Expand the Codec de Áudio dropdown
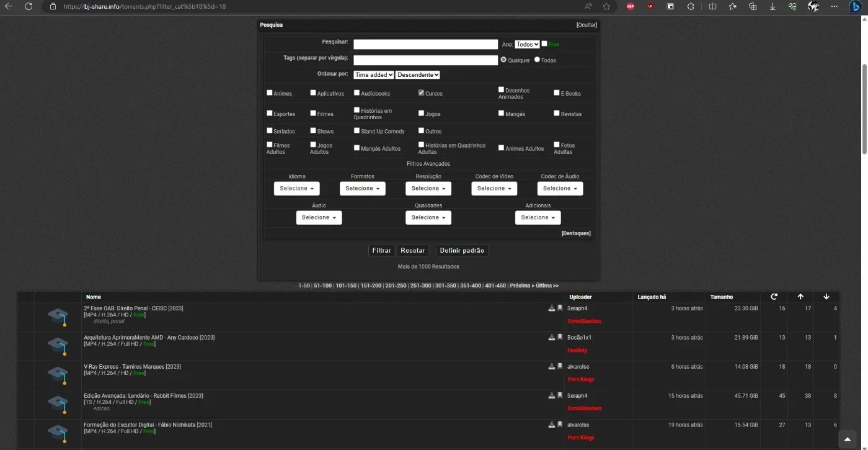This screenshot has height=450, width=868. (x=560, y=188)
